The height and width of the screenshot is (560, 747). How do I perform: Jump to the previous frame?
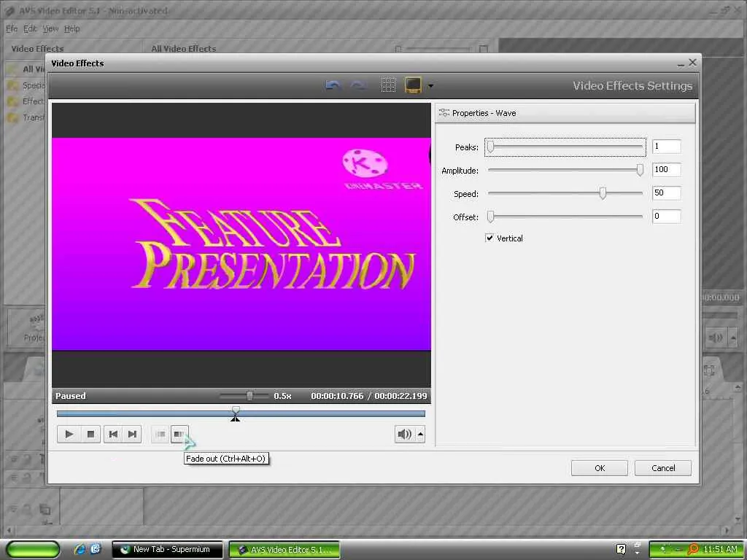coord(113,434)
